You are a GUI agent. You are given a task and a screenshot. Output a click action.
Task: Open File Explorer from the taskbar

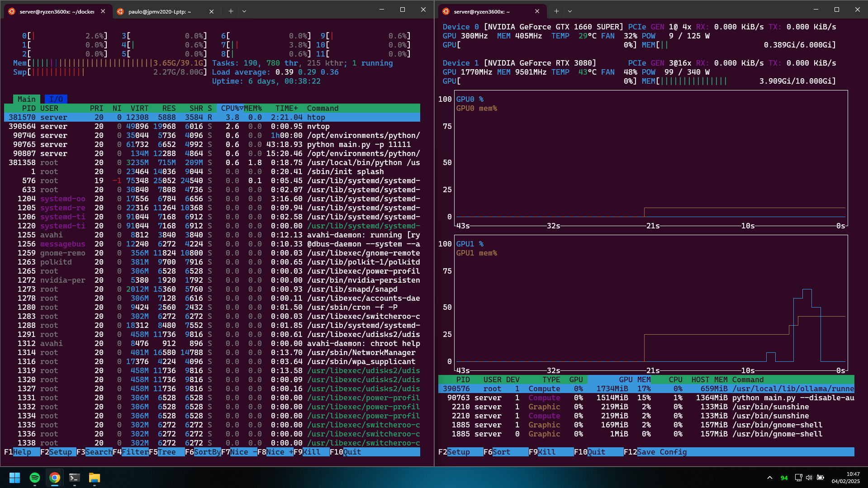[94, 478]
